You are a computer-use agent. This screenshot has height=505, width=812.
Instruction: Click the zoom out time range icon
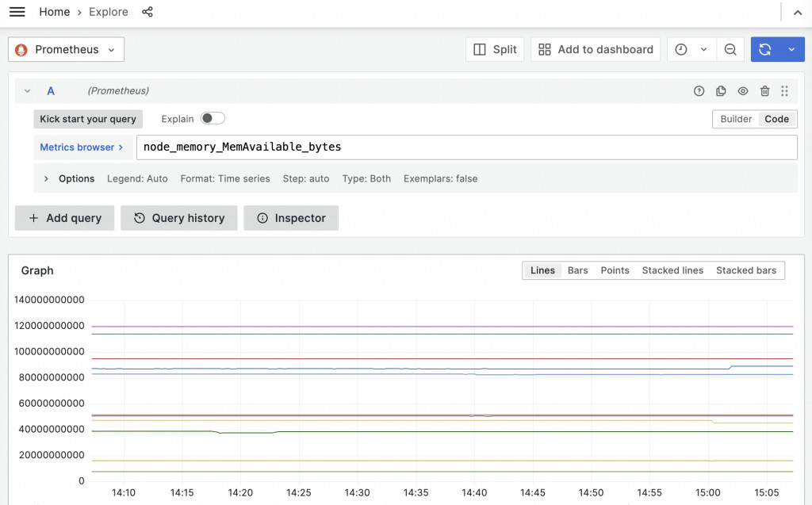point(730,49)
